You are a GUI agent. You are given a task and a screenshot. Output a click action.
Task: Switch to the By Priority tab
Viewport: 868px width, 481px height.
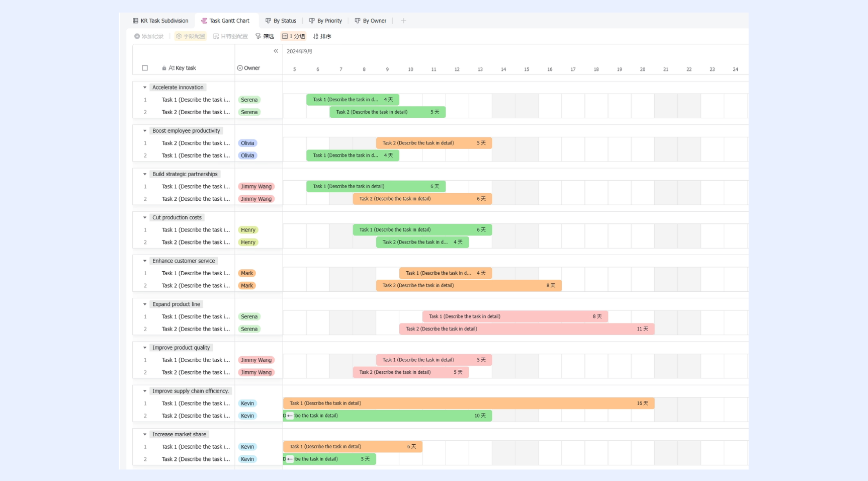(325, 21)
